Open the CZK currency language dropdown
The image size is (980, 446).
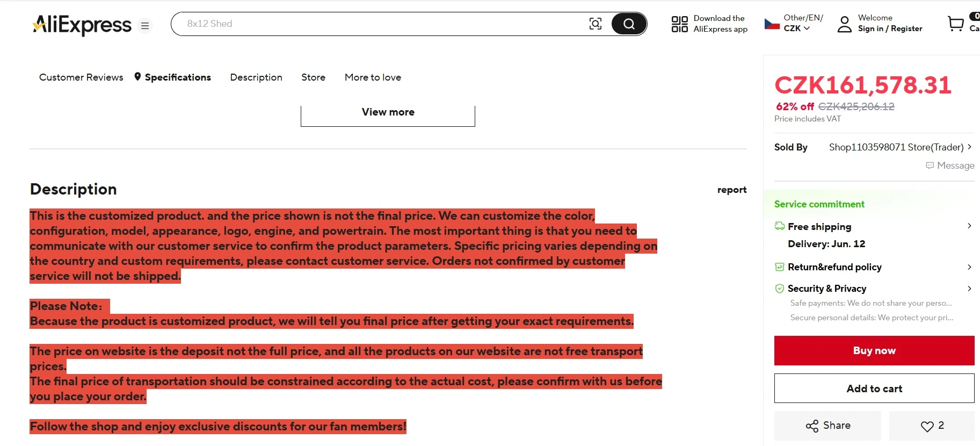(x=797, y=28)
